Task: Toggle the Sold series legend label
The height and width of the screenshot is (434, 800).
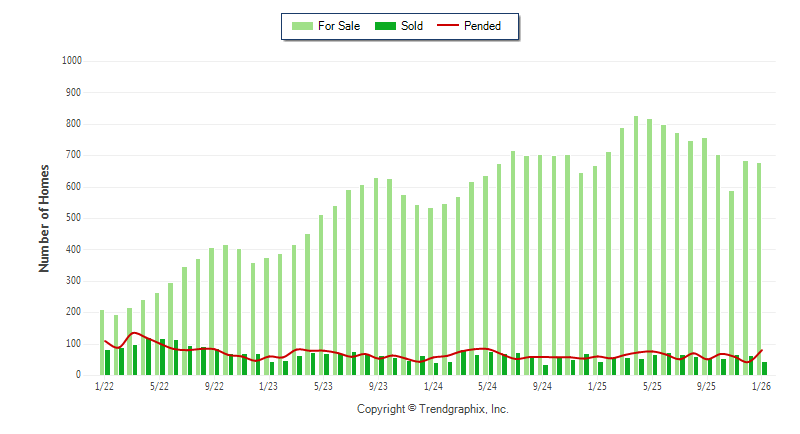Action: pos(412,26)
